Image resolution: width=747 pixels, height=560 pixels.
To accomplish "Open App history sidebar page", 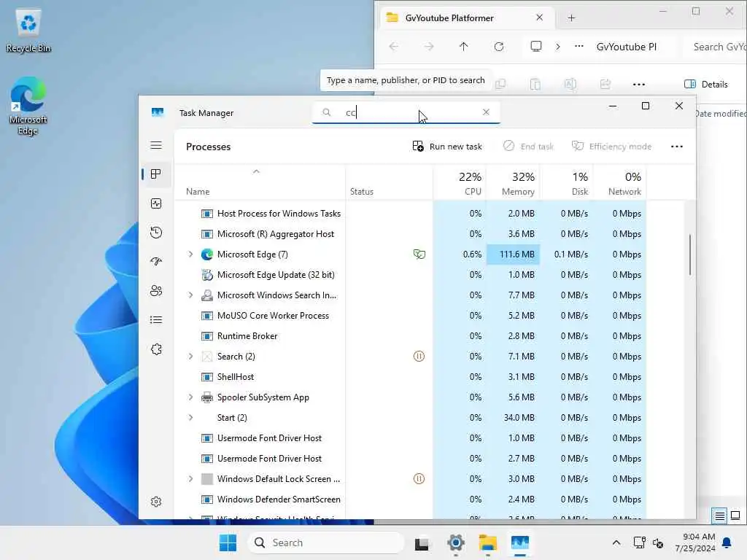I will pyautogui.click(x=156, y=233).
